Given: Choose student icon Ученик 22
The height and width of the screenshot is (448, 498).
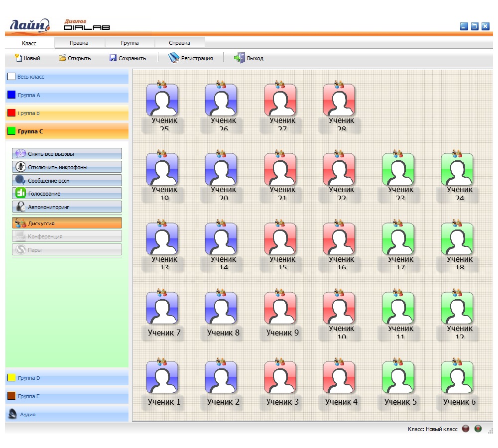Looking at the screenshot, I should tap(339, 169).
